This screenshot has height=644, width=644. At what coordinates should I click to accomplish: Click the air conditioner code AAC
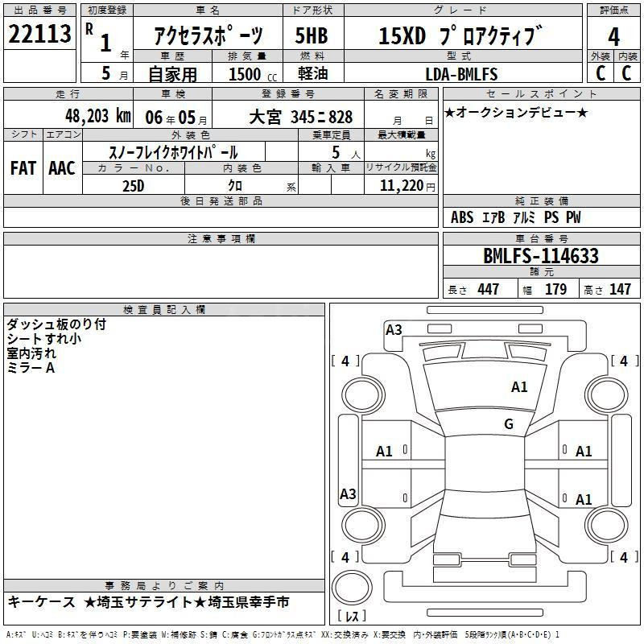(62, 168)
